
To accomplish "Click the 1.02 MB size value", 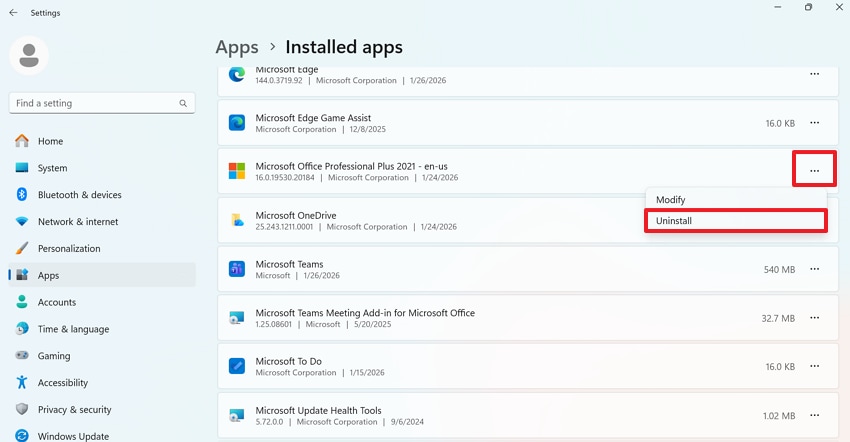I will pyautogui.click(x=779, y=416).
